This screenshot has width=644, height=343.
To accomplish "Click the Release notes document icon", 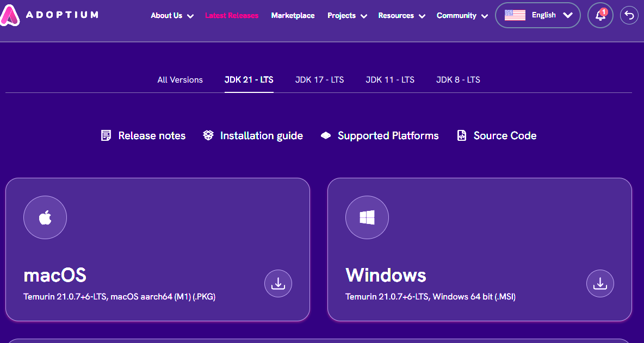I will [x=106, y=135].
